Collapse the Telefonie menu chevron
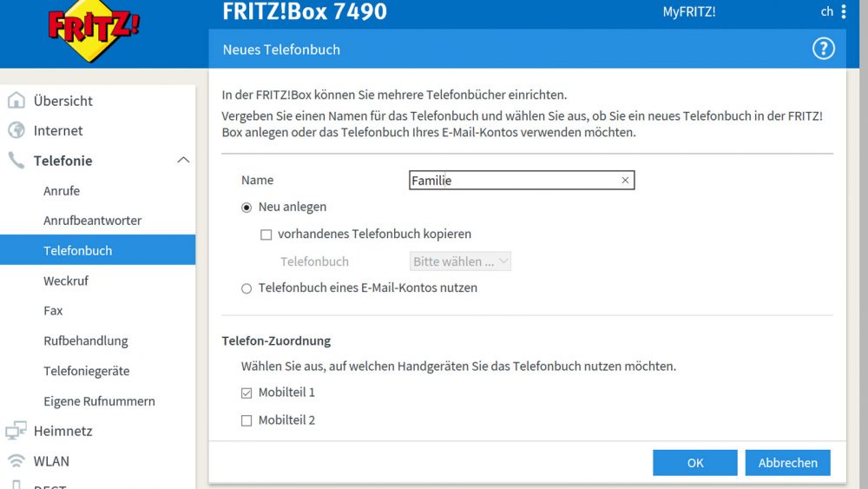The image size is (868, 489). (x=183, y=160)
